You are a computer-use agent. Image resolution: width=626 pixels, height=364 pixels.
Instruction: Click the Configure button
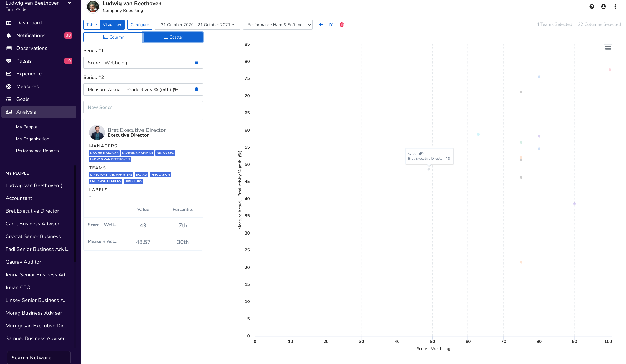point(140,25)
